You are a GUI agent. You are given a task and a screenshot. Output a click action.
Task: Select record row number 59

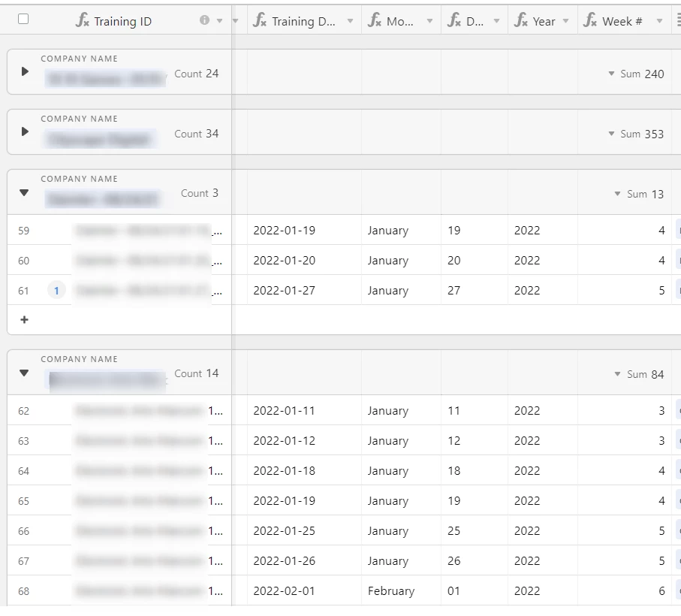coord(24,231)
